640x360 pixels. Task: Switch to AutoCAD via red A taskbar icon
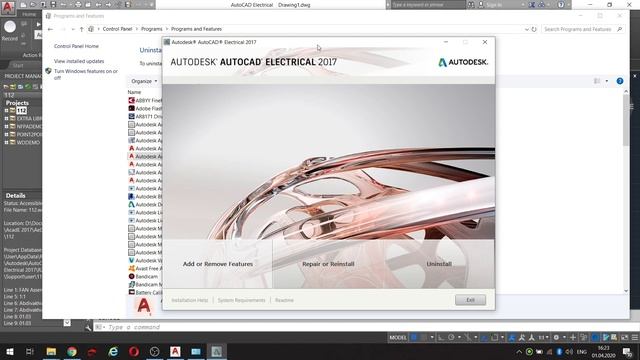coord(175,351)
